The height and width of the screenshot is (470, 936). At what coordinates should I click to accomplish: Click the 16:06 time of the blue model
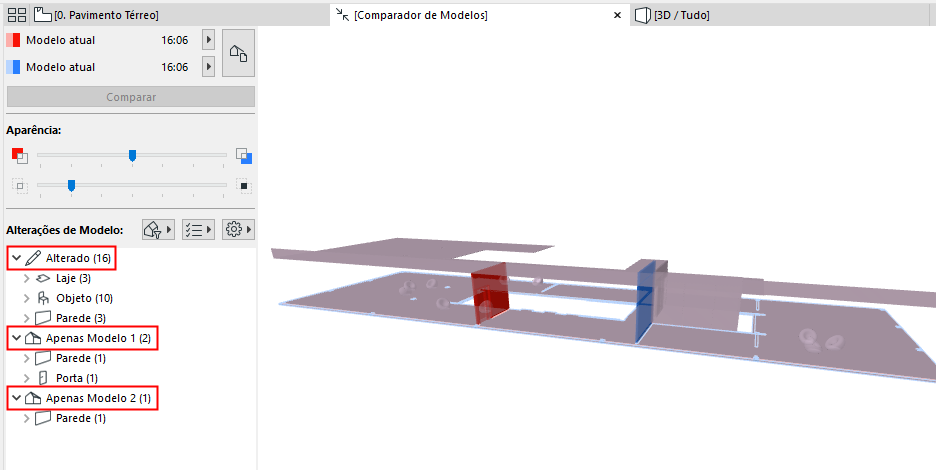coord(174,67)
